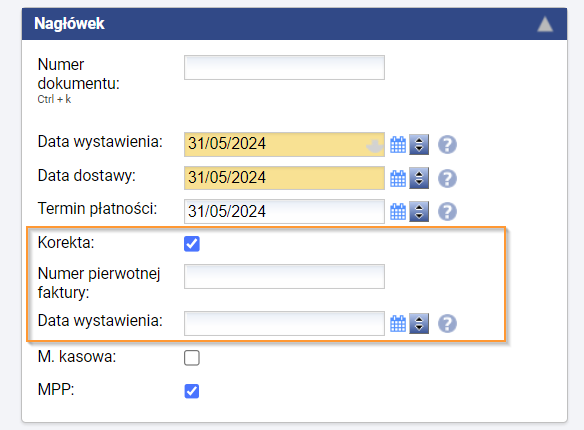Viewport: 584px width, 430px height.
Task: Click the Numer dokumentu input field
Action: pyautogui.click(x=284, y=67)
